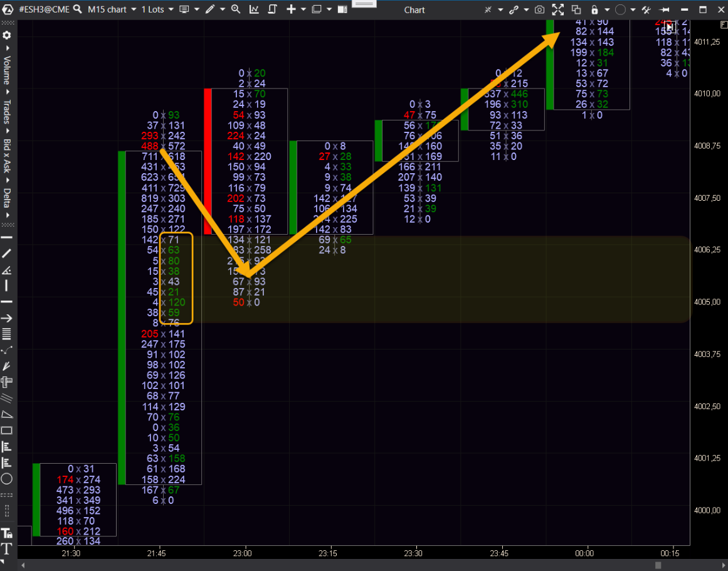
Task: Open the circle color picker in toolbar
Action: 620,10
